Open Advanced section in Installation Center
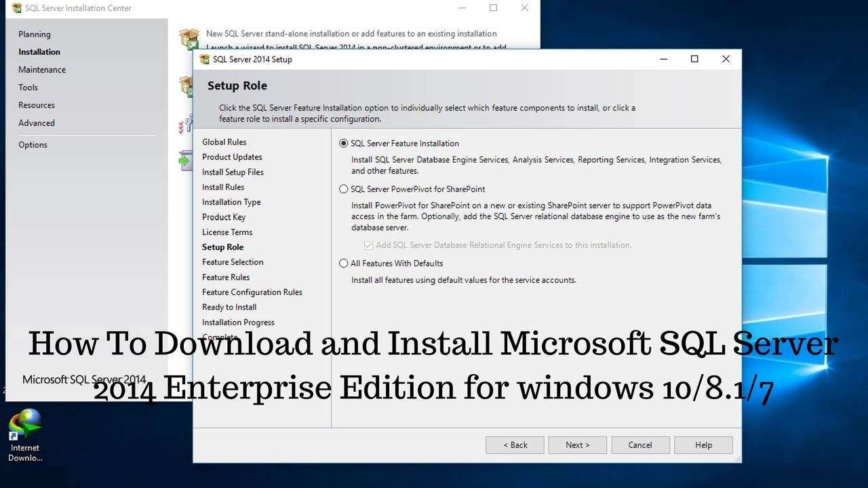Image resolution: width=868 pixels, height=488 pixels. point(37,123)
